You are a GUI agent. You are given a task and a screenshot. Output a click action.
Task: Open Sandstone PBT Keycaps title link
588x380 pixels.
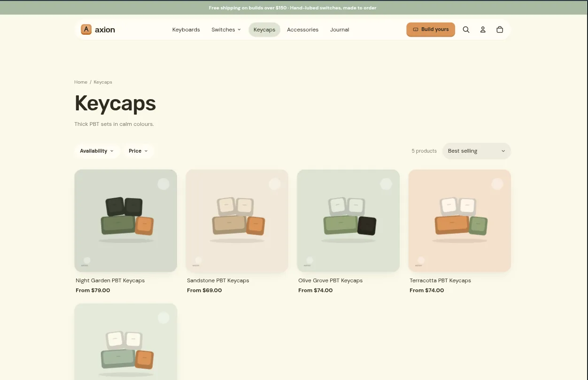click(218, 280)
